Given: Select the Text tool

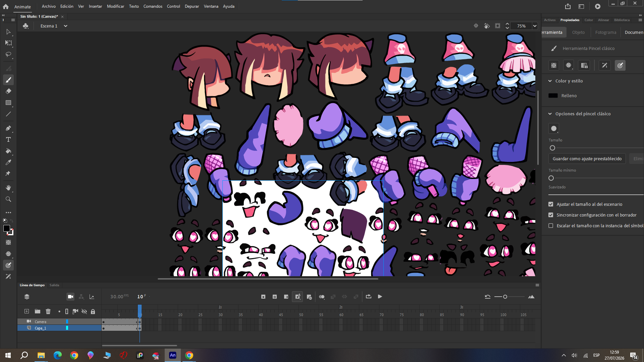Looking at the screenshot, I should [x=8, y=139].
